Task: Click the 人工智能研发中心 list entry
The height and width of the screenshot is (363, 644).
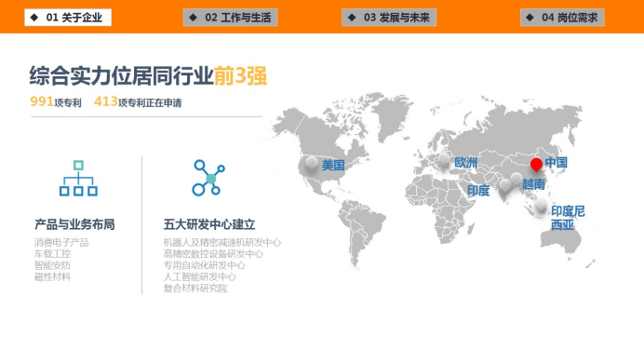Action: pyautogui.click(x=200, y=276)
